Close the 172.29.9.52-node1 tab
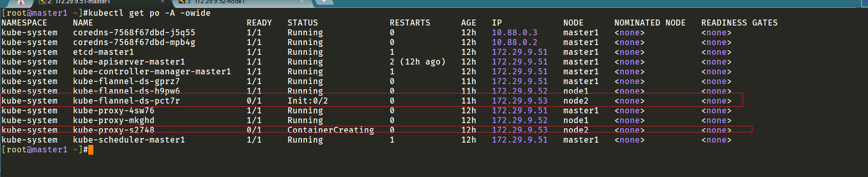Screen dimensions: 868x177 coord(302,2)
